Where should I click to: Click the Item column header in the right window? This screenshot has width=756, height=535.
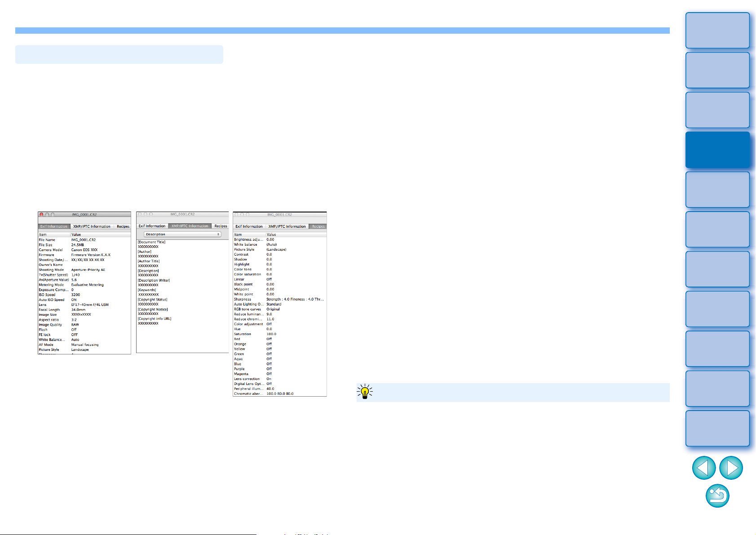click(x=249, y=234)
